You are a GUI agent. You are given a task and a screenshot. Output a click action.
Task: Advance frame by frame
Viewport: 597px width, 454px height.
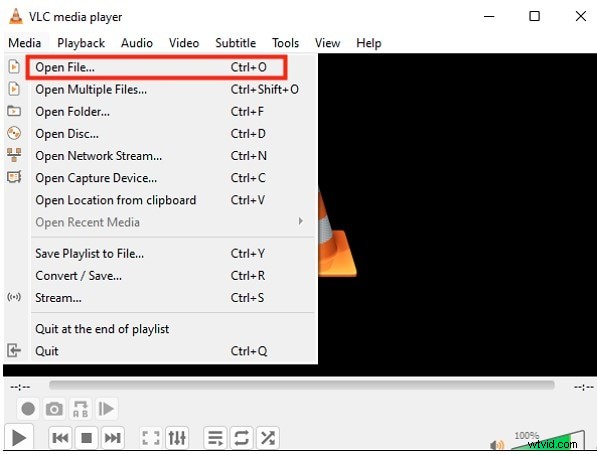106,409
